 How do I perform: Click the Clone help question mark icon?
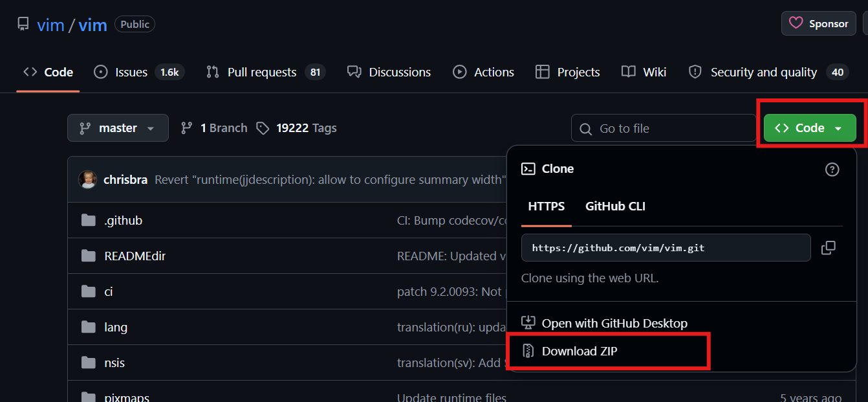(x=832, y=170)
